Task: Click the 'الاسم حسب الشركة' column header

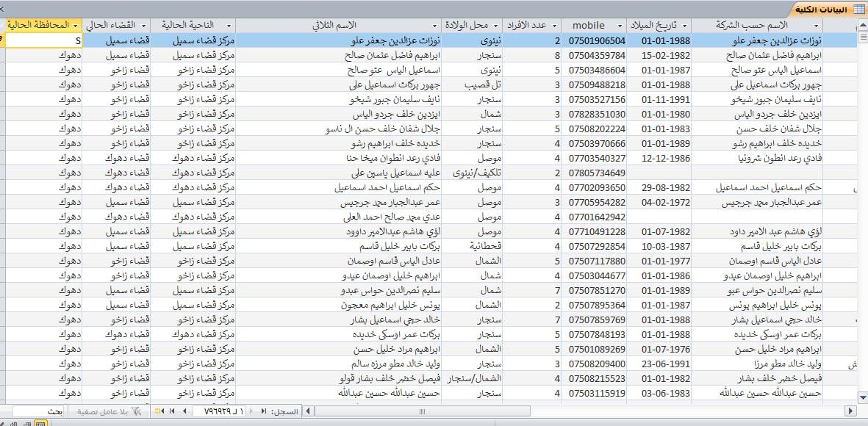Action: (x=764, y=25)
